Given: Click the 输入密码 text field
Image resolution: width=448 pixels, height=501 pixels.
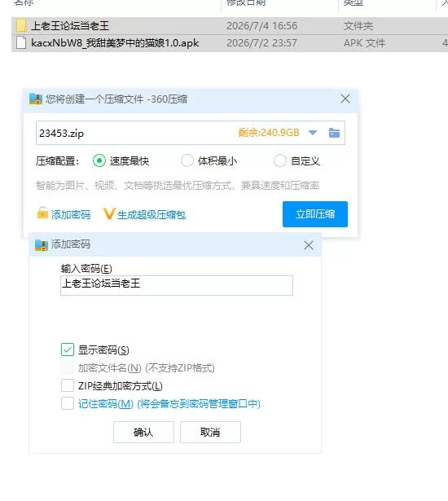Looking at the screenshot, I should tap(177, 285).
